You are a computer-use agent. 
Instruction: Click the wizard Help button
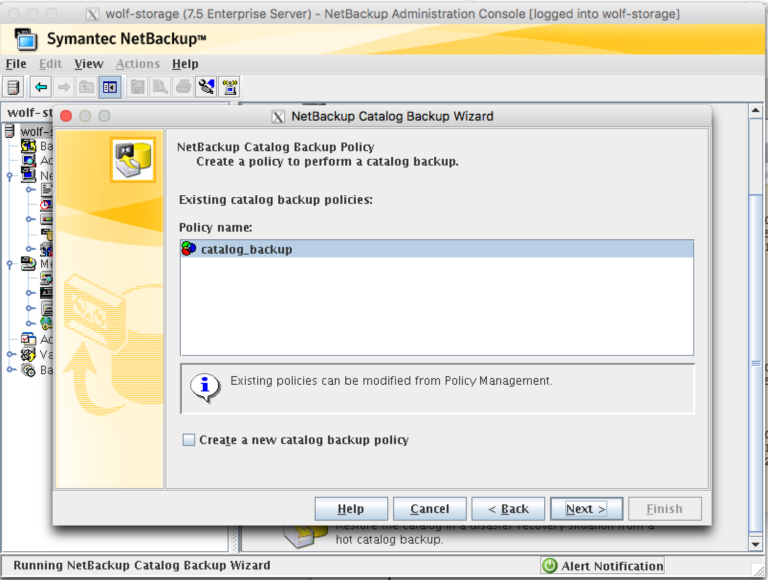pyautogui.click(x=351, y=509)
